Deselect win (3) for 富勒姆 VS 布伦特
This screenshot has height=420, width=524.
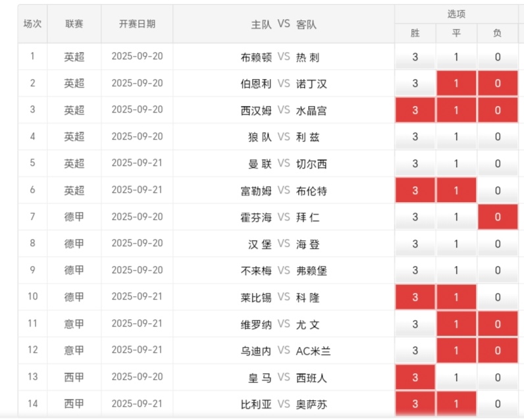[415, 190]
